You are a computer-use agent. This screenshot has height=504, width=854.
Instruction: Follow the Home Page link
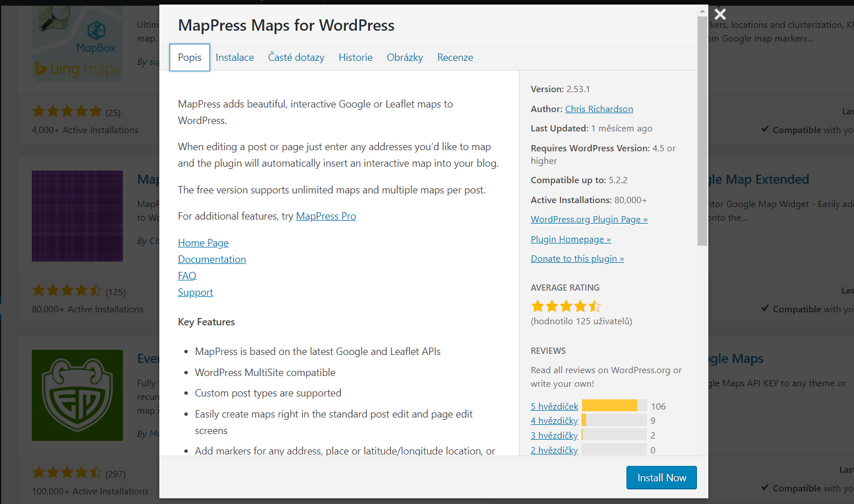click(x=203, y=243)
